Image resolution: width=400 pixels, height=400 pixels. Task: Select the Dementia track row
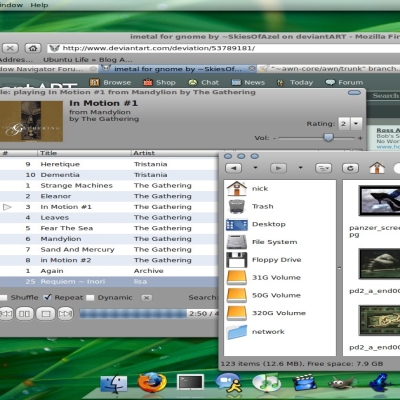tap(109, 175)
